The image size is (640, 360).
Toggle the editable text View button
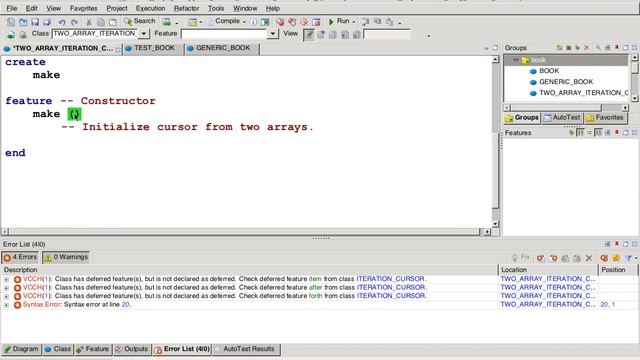[x=309, y=35]
